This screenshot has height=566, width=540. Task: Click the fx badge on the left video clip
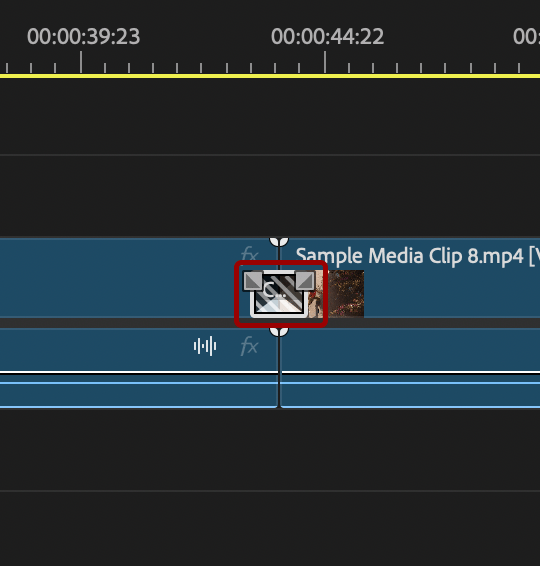[x=249, y=253]
